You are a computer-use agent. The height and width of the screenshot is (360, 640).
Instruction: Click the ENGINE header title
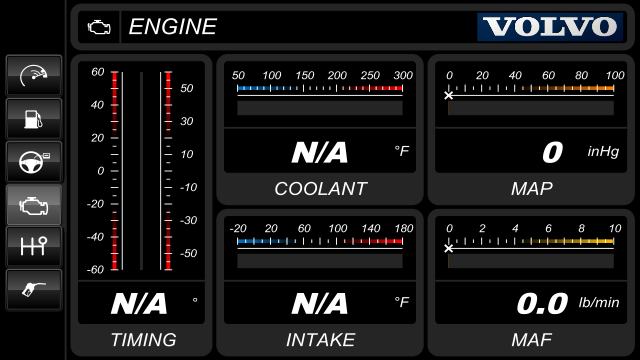[173, 27]
